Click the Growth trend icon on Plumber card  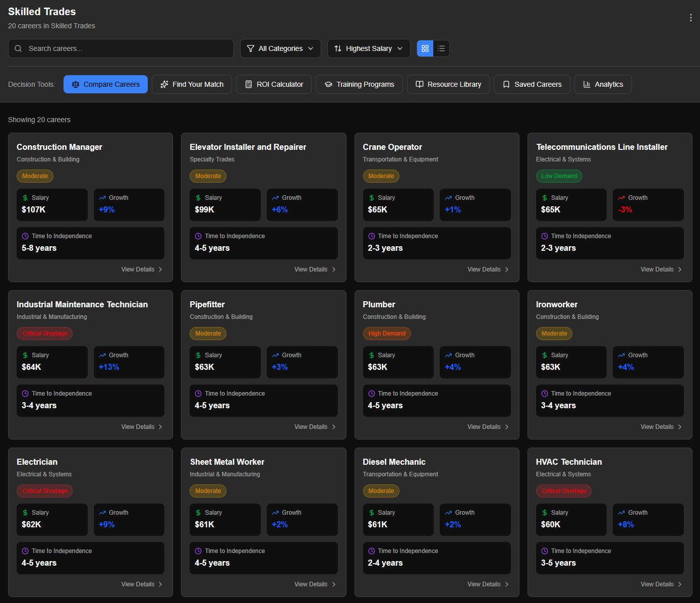coord(448,355)
